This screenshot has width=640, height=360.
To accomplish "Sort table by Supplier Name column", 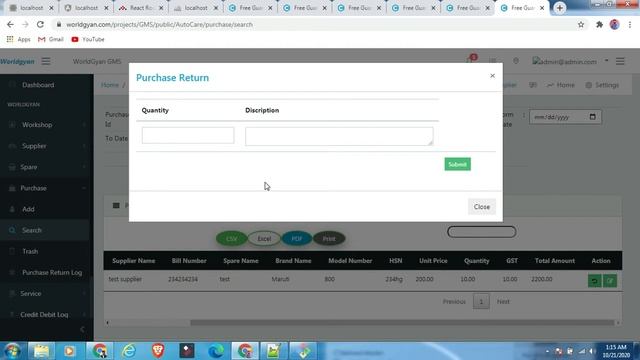I will click(x=133, y=260).
